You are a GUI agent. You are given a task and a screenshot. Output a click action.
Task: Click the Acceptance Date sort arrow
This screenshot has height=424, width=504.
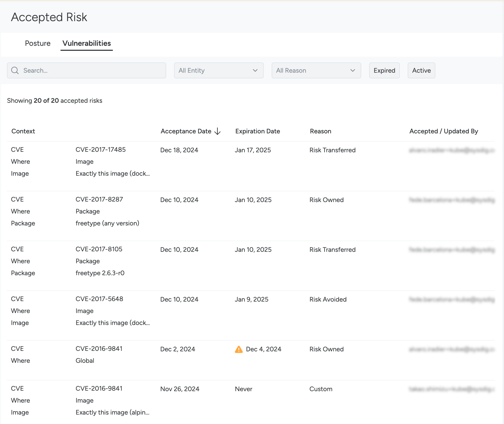point(218,131)
